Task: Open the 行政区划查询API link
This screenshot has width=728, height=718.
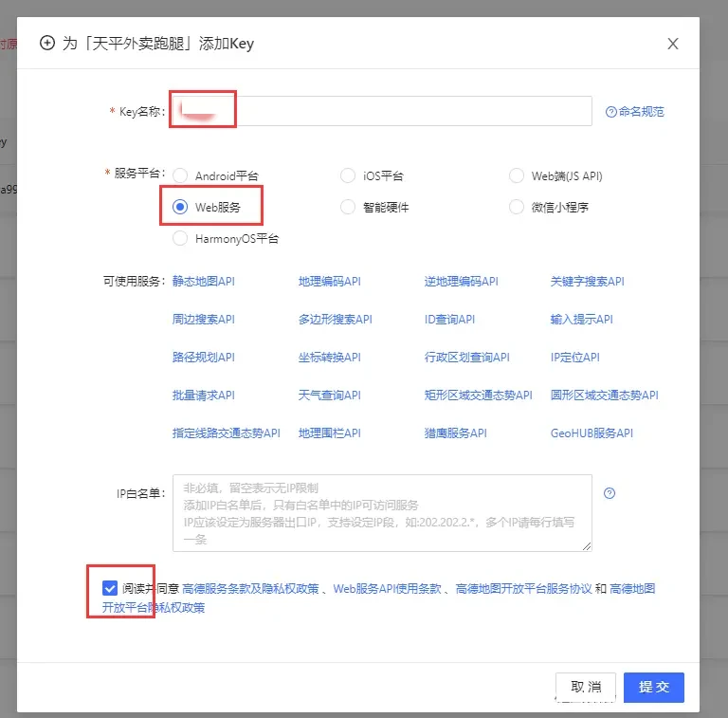Action: [466, 358]
